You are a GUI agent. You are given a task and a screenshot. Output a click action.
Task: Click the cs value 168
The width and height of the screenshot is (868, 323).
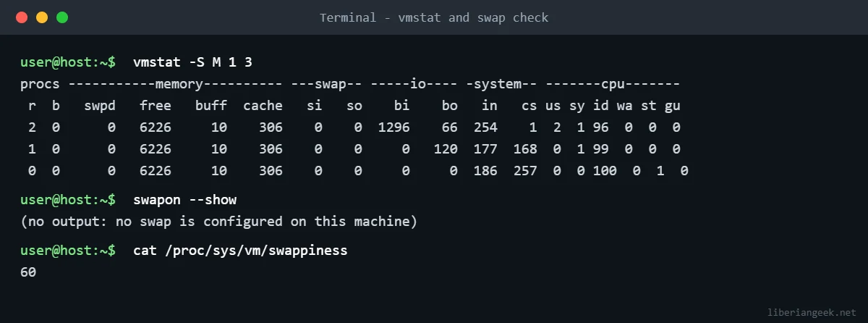pyautogui.click(x=525, y=149)
